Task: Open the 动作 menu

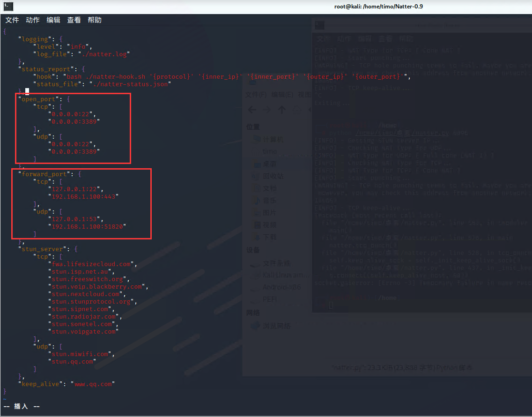Action: [x=33, y=20]
